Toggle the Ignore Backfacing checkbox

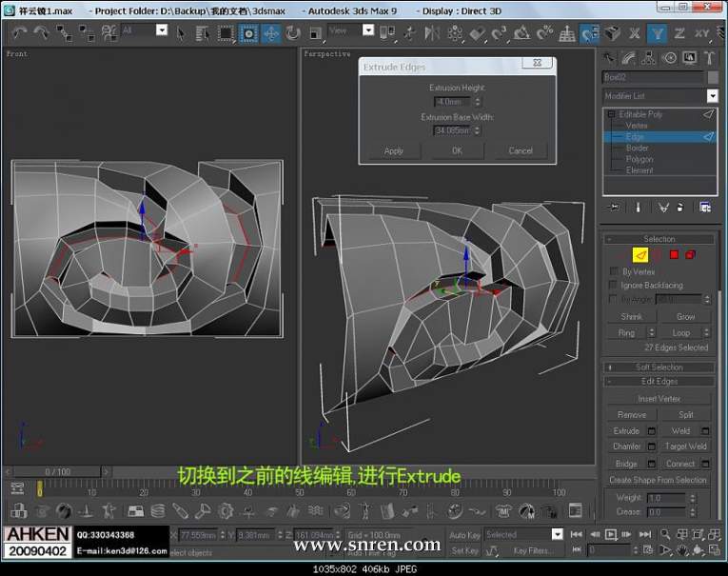click(x=614, y=285)
